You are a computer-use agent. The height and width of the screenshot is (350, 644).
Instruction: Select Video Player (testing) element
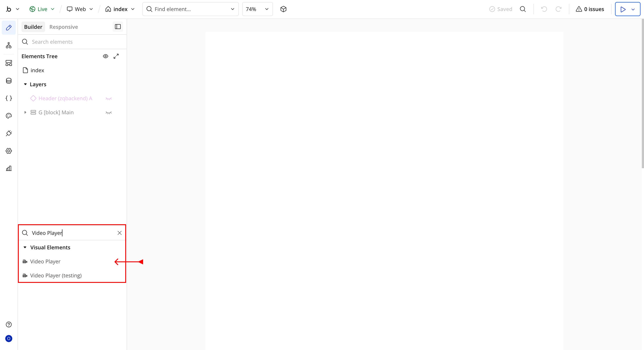(x=56, y=275)
